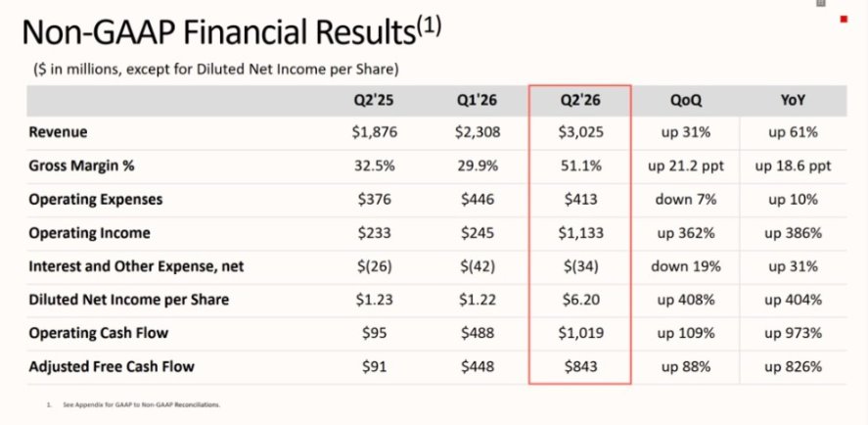Click the Q2'25 column header
This screenshot has width=868, height=425.
372,101
